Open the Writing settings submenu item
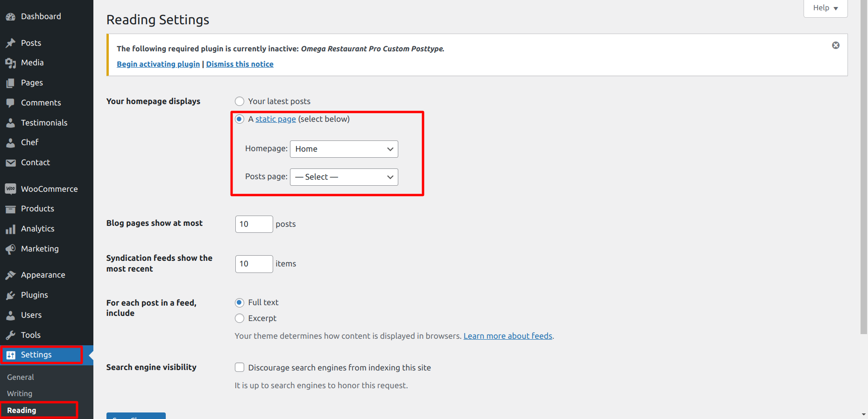The image size is (868, 419). pyautogui.click(x=20, y=393)
